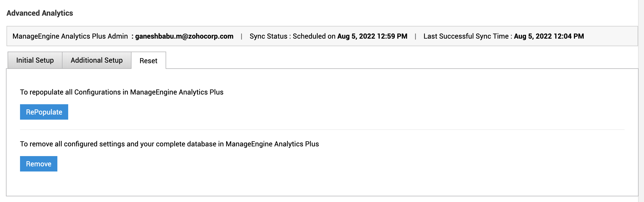Click the pipe separator after the admin email
This screenshot has height=202, width=644.
(241, 36)
